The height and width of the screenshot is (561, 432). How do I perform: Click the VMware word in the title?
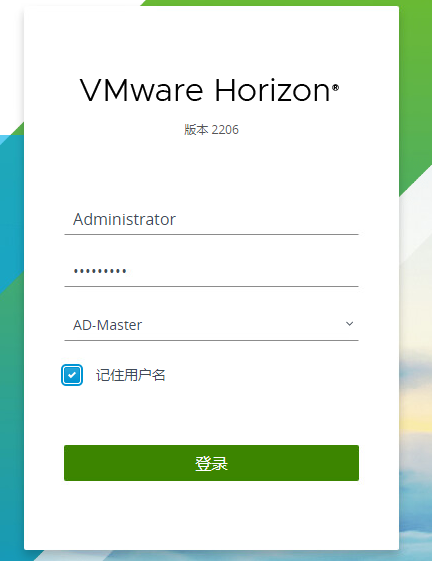[142, 90]
